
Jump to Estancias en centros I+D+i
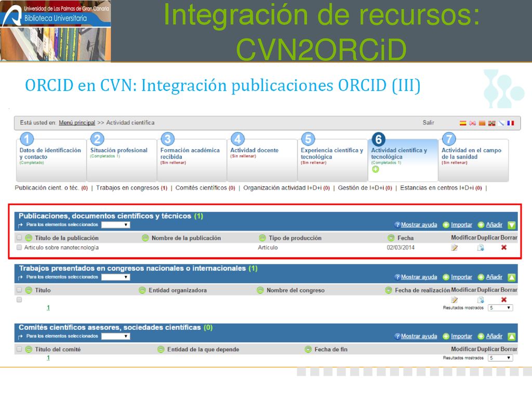pos(441,188)
